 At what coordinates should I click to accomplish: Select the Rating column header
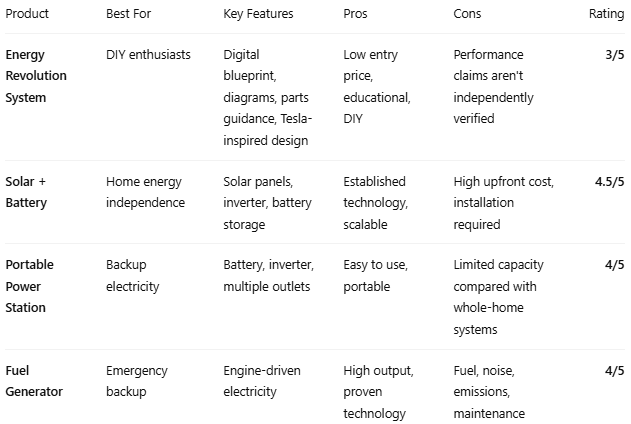606,14
